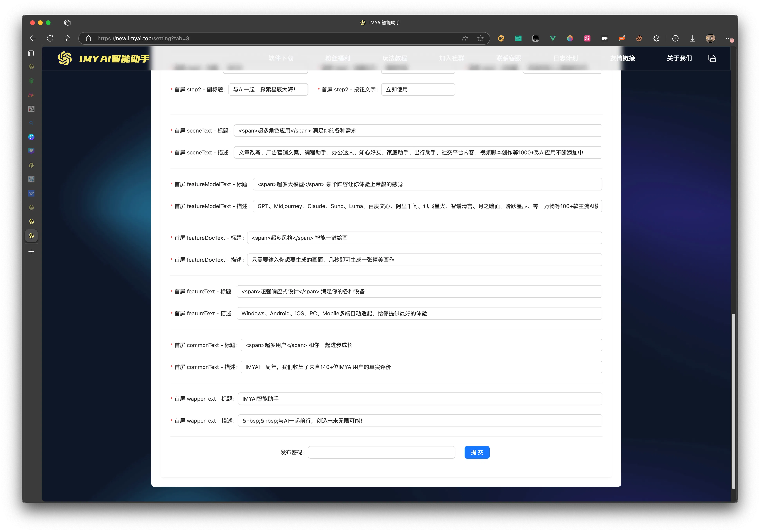760x532 pixels.
Task: Open the puzzle-piece extensions menu
Action: pyautogui.click(x=656, y=38)
